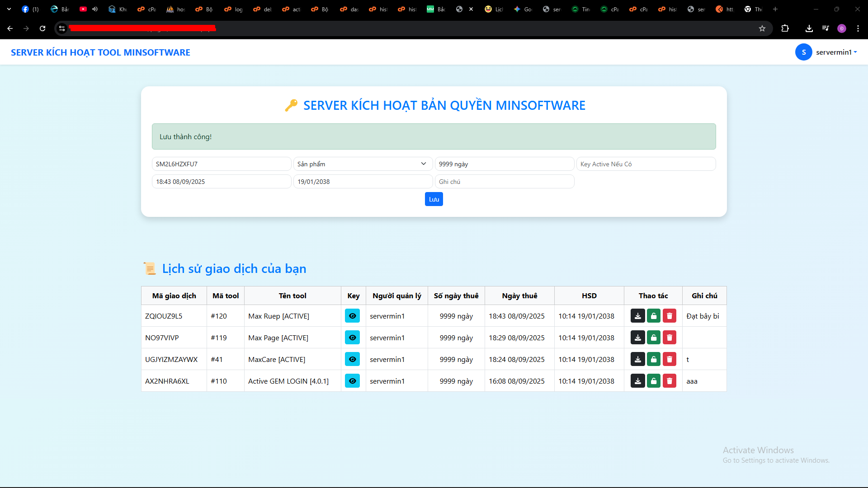868x488 pixels.
Task: Open the tab search chevron in Chrome
Action: pos(9,9)
